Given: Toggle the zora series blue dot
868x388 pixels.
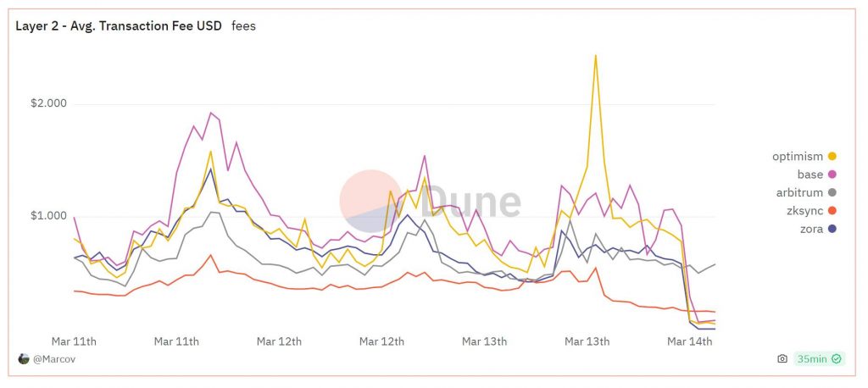Looking at the screenshot, I should 832,229.
